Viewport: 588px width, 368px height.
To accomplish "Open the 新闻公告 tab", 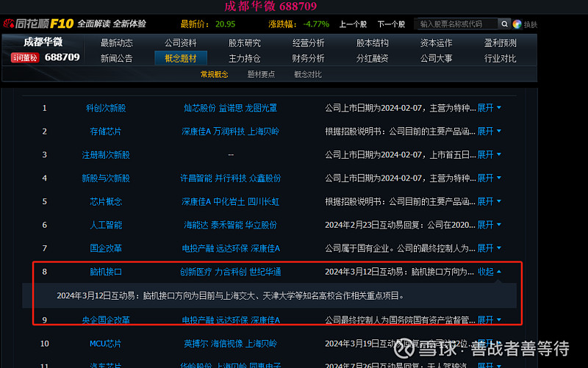I will point(117,59).
